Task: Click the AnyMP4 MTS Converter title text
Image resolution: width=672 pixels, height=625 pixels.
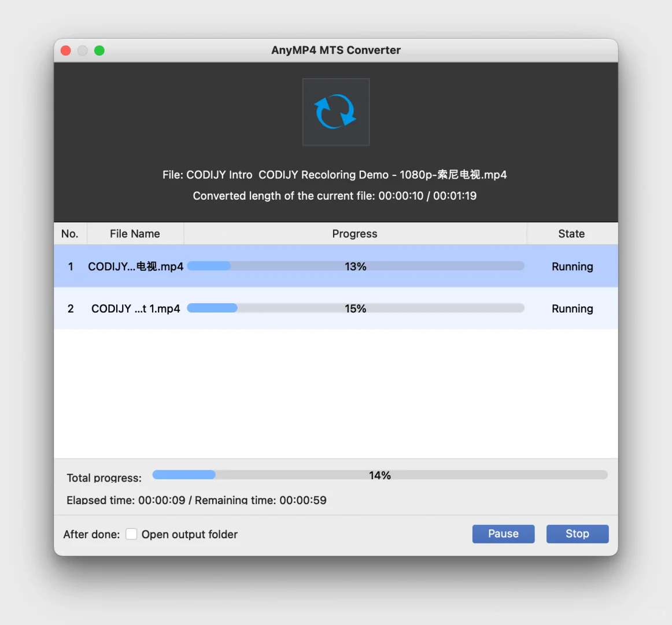Action: [335, 50]
